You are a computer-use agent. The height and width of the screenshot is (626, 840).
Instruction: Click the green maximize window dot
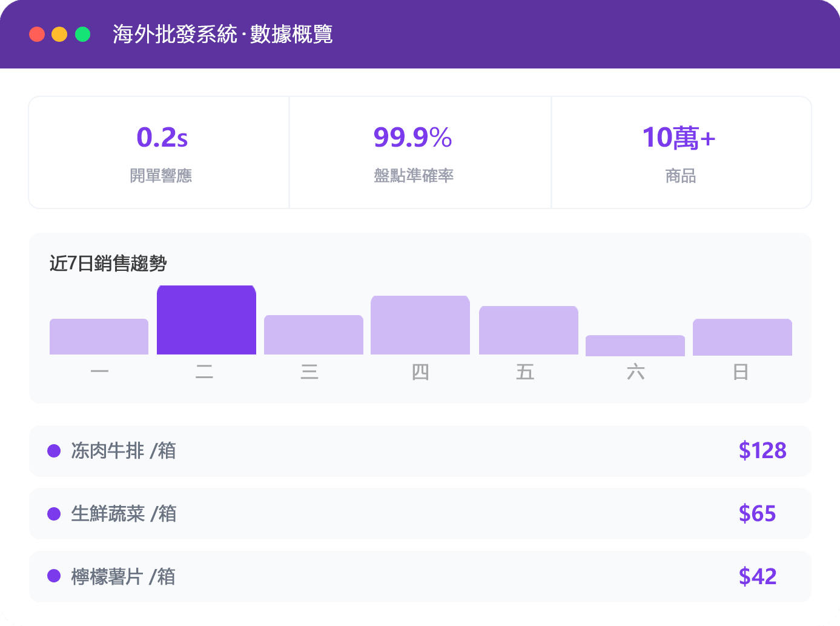click(82, 34)
